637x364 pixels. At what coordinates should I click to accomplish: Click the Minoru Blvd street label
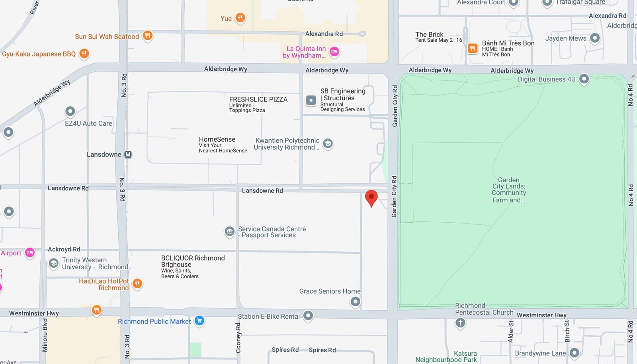45,335
